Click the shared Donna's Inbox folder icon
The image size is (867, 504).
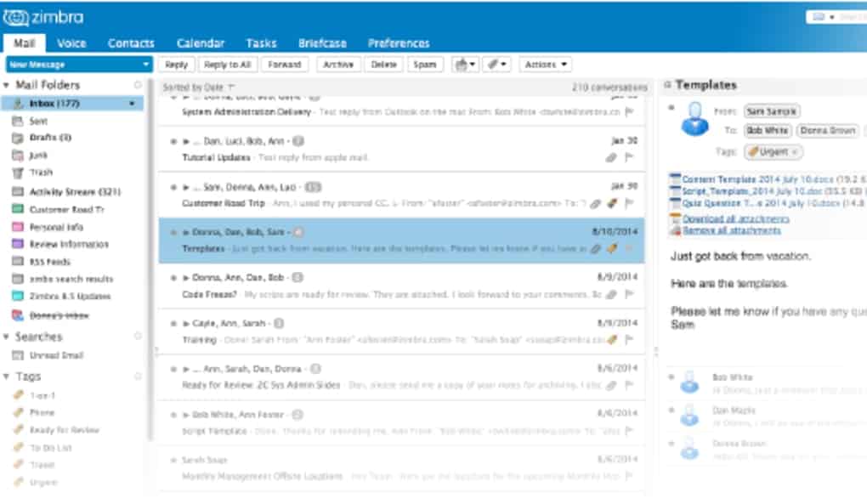click(18, 315)
